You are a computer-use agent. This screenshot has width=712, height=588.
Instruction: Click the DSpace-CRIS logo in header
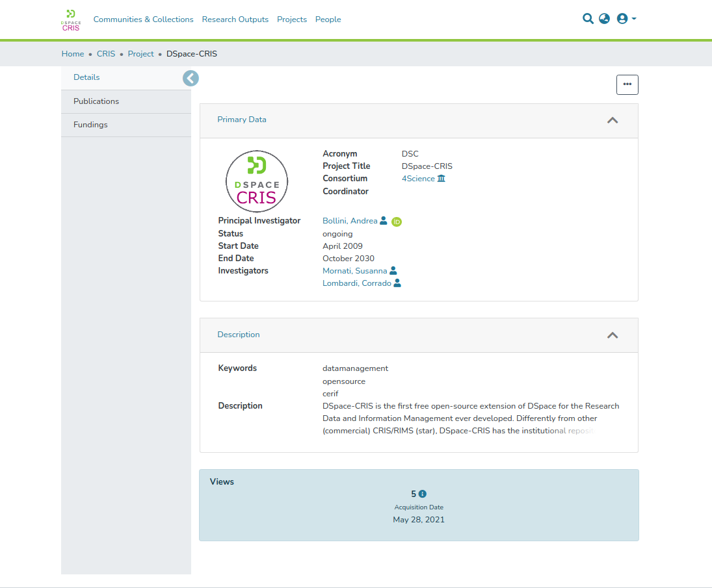tap(71, 20)
